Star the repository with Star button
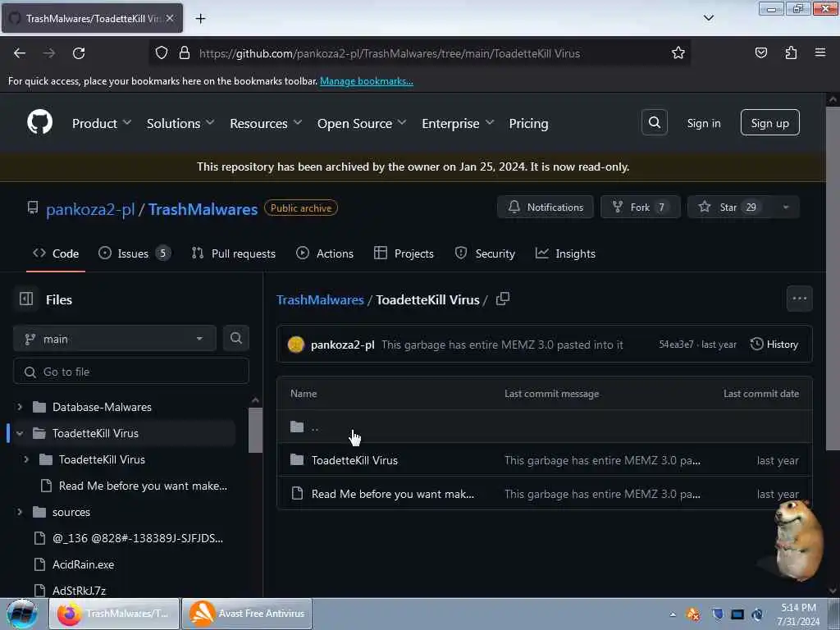This screenshot has height=630, width=840. [731, 208]
